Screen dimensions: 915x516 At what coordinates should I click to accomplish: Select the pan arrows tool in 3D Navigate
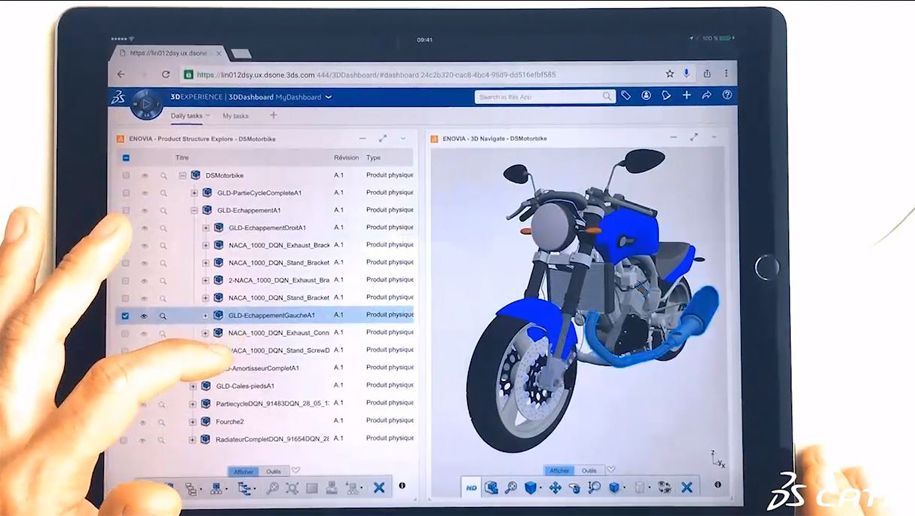pyautogui.click(x=554, y=487)
